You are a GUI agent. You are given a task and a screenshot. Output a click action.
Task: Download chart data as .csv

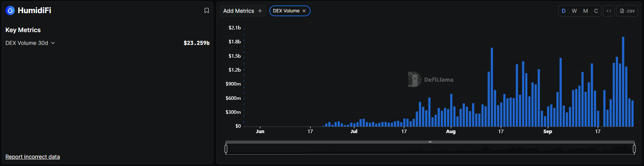pyautogui.click(x=627, y=11)
